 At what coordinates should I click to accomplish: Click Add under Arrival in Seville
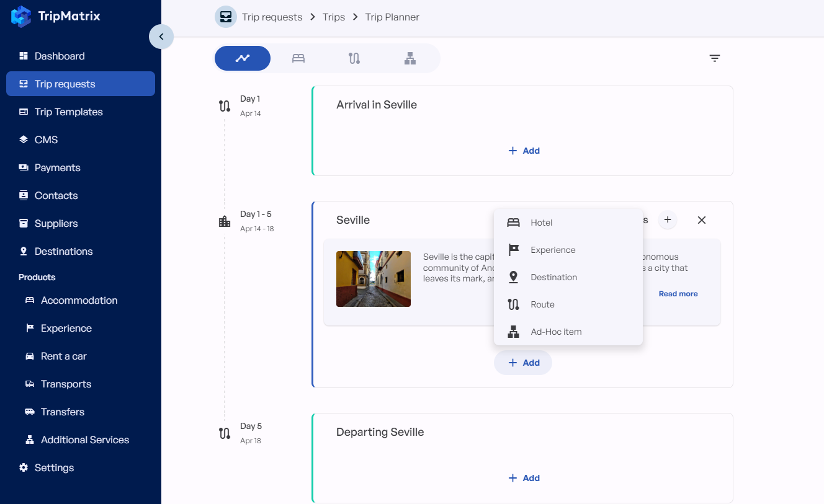pyautogui.click(x=524, y=151)
